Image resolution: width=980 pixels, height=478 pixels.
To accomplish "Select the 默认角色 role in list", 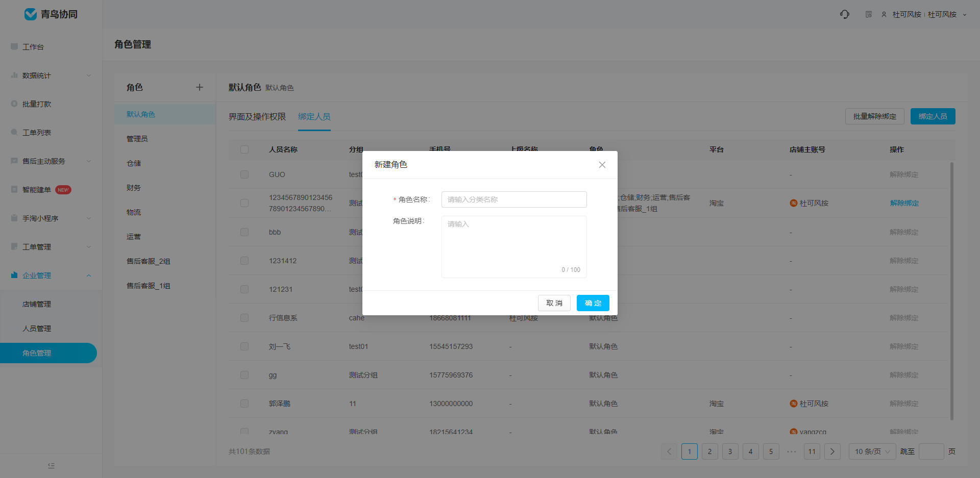I will click(x=165, y=114).
